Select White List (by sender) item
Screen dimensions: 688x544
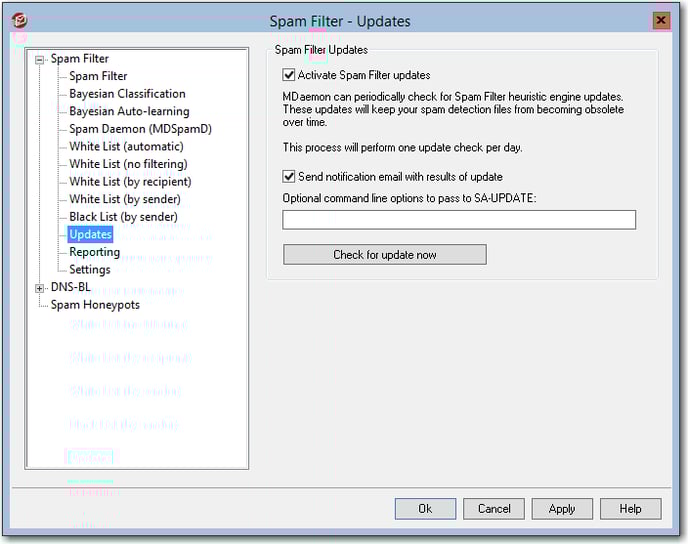coord(125,199)
